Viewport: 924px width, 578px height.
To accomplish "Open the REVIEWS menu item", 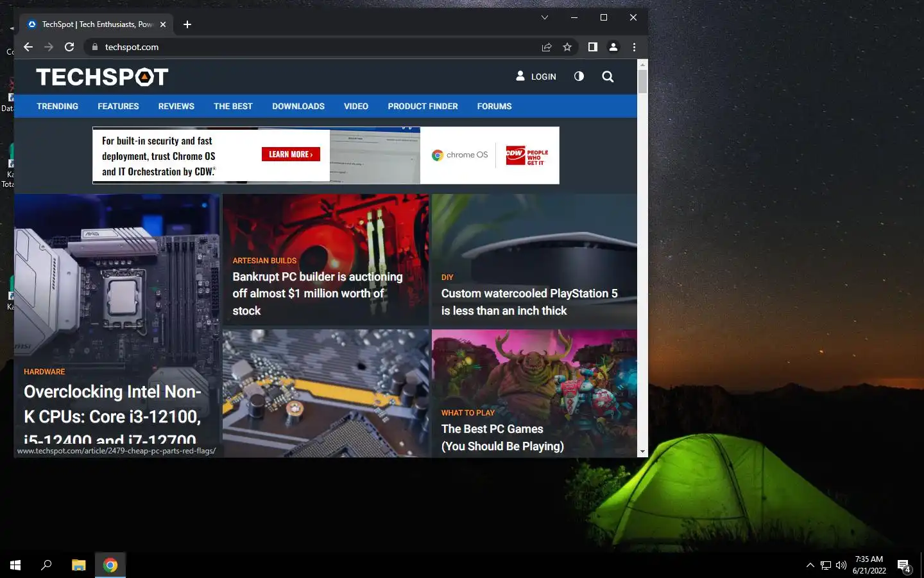I will click(176, 107).
